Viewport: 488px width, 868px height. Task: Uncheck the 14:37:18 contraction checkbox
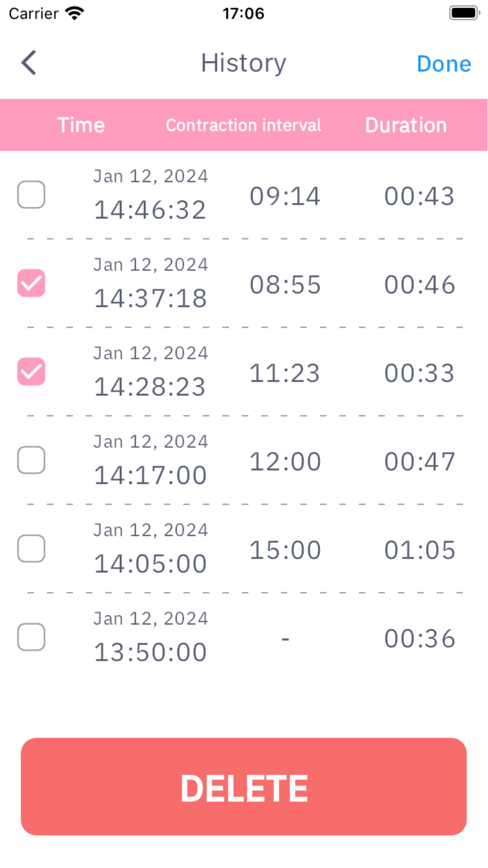pos(31,283)
